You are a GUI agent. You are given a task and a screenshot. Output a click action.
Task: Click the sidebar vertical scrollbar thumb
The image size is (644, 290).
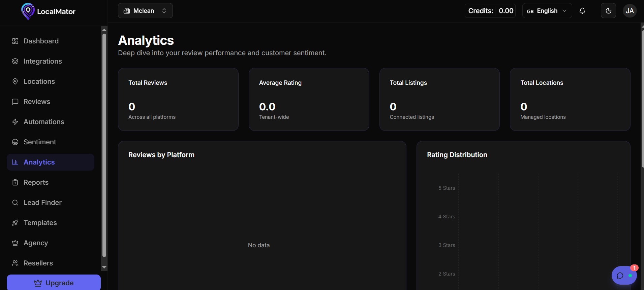(104, 145)
